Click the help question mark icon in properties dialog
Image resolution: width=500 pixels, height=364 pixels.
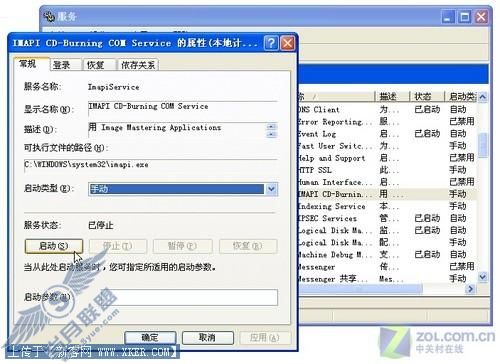(271, 43)
